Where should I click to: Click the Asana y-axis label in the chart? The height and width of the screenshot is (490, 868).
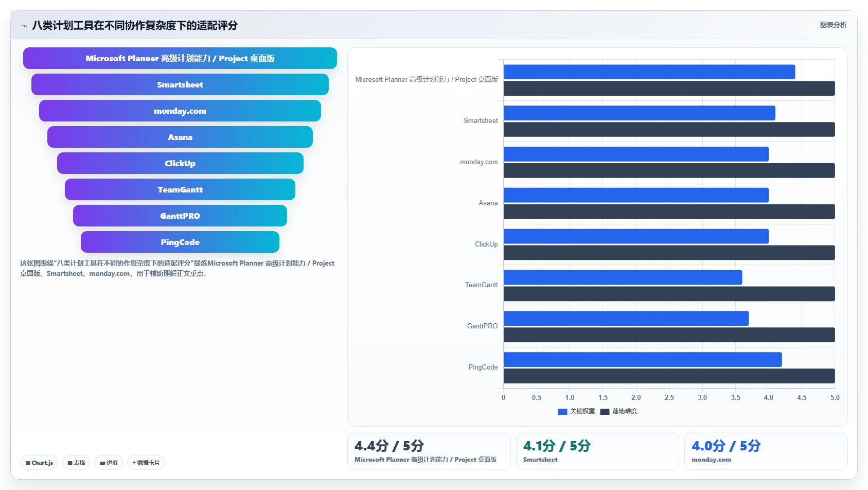(488, 203)
